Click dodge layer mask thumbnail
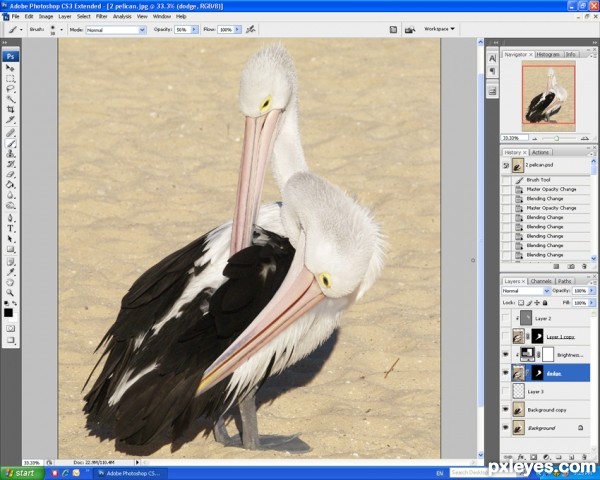The height and width of the screenshot is (480, 600). pos(537,373)
